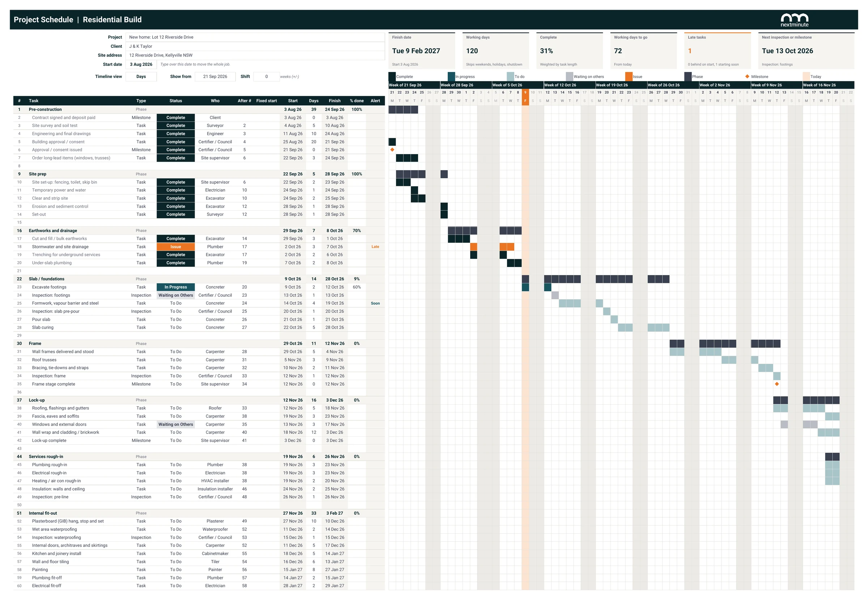The width and height of the screenshot is (868, 600).
Task: Click the Late alert on Stormwater row
Action: pos(375,246)
